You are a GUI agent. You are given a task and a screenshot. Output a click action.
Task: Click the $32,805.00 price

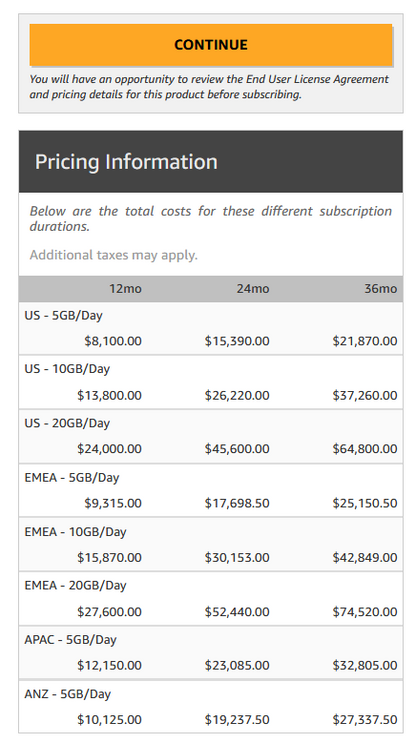click(365, 666)
